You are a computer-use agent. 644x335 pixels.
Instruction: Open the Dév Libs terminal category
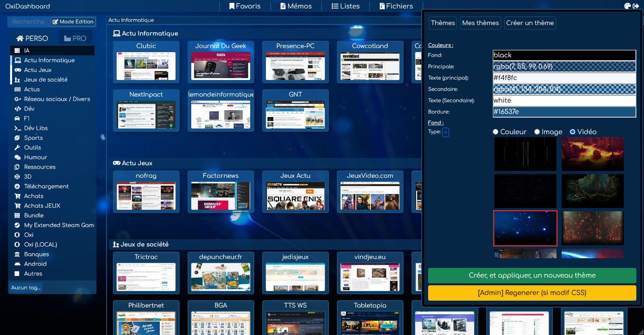click(52, 128)
